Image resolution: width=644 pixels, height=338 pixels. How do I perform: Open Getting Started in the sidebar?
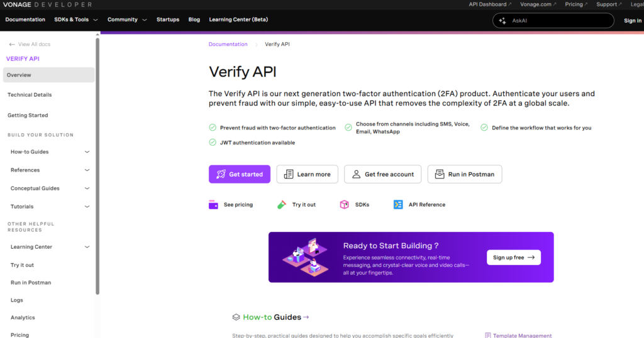pos(28,115)
